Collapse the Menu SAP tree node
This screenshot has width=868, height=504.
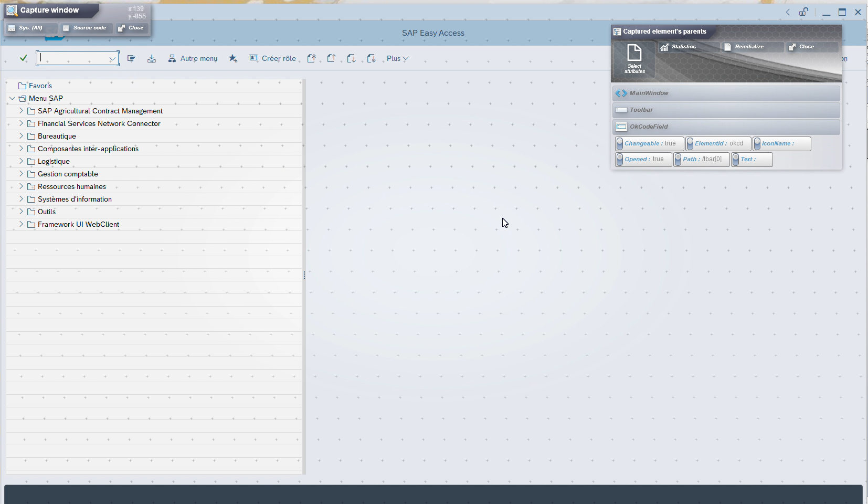(12, 98)
